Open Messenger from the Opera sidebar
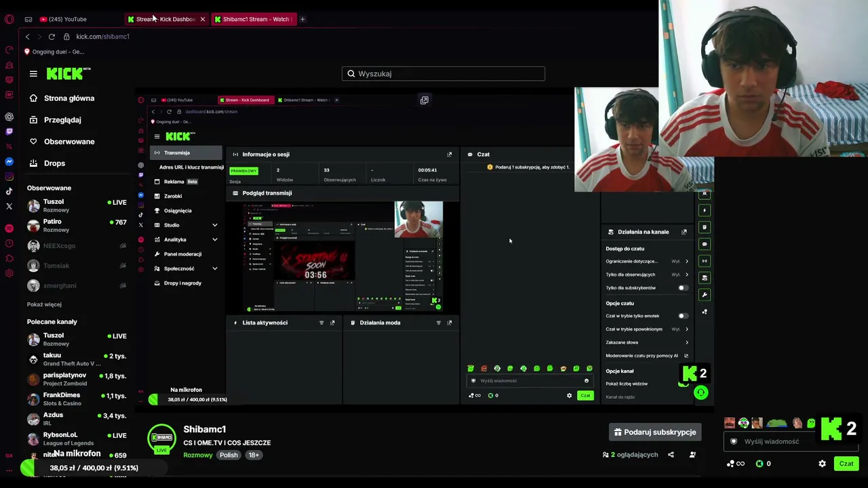868x488 pixels. 9,161
